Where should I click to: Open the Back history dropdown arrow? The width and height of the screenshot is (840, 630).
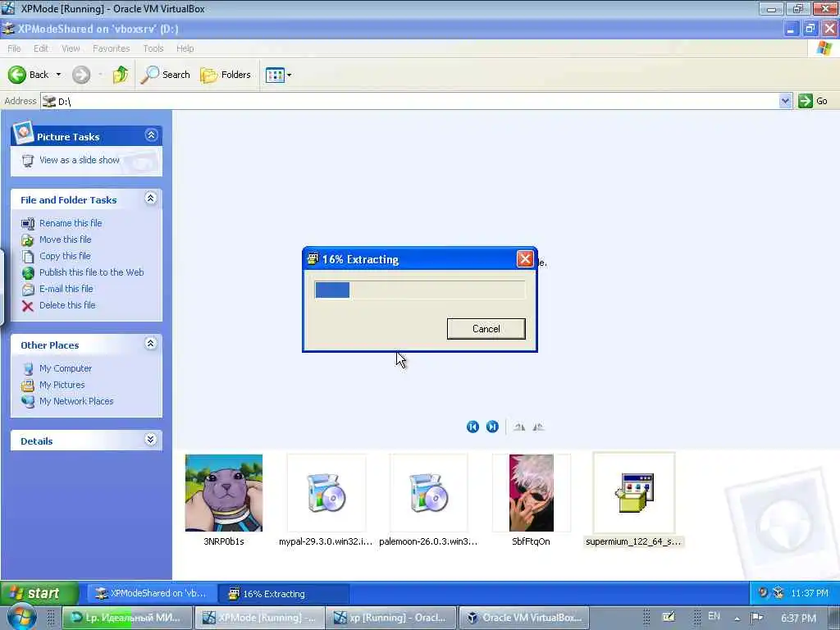point(58,75)
